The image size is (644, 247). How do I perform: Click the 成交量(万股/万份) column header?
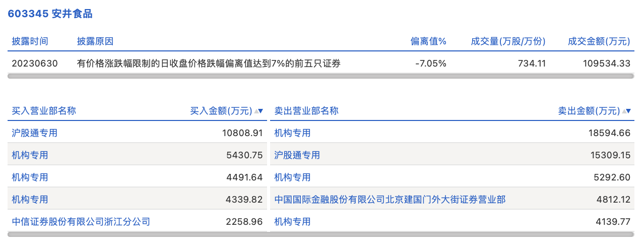pyautogui.click(x=508, y=41)
